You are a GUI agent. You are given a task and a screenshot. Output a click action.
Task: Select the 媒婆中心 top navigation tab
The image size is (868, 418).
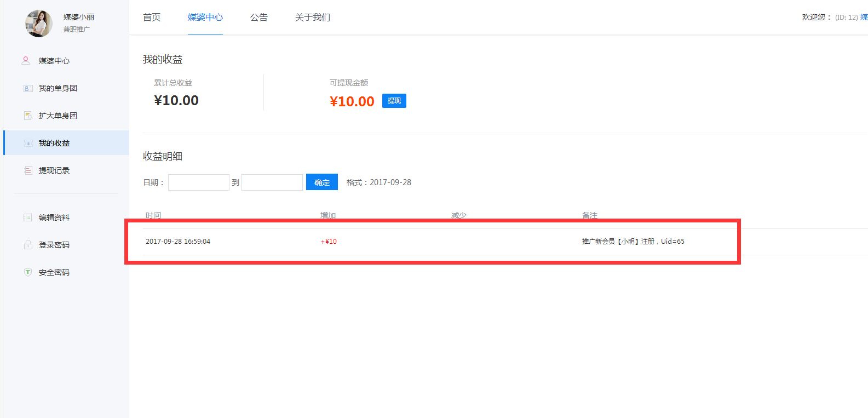[205, 18]
